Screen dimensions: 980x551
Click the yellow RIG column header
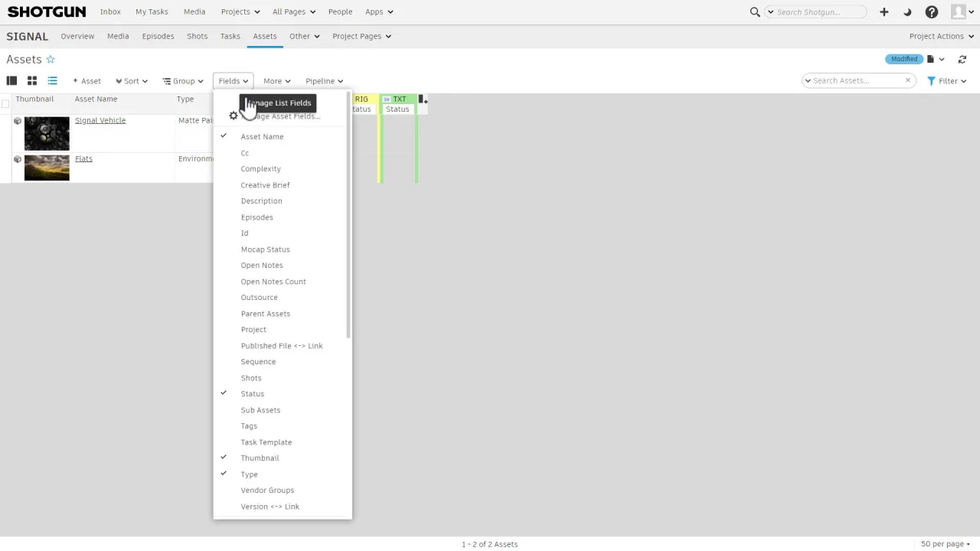coord(363,99)
